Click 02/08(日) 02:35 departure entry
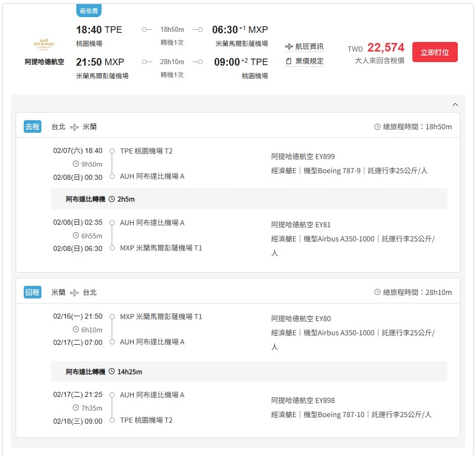Image resolution: width=476 pixels, height=456 pixels. click(x=78, y=222)
